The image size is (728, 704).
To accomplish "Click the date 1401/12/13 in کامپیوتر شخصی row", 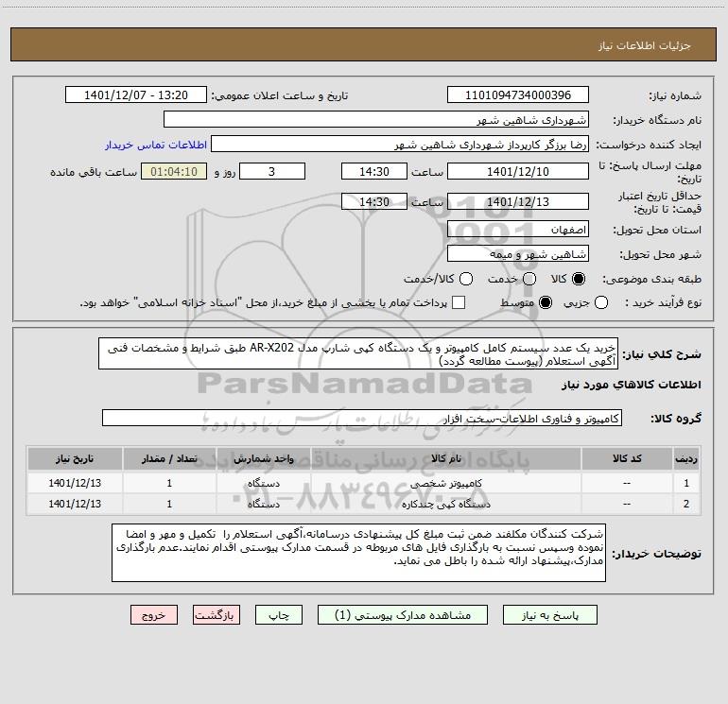I will [x=75, y=483].
